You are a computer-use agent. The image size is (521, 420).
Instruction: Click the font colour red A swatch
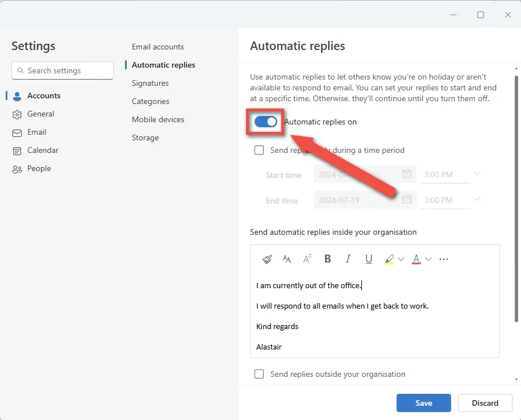416,259
